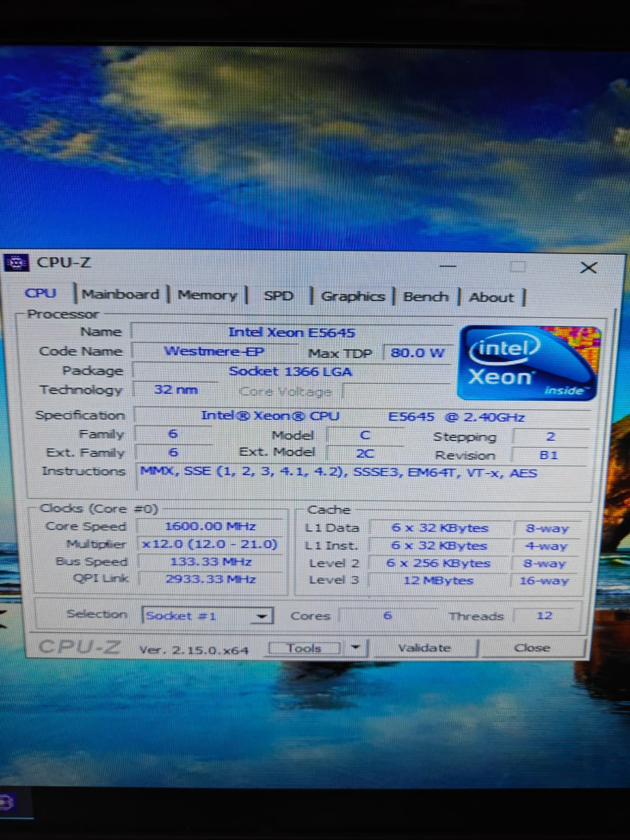The width and height of the screenshot is (630, 840).
Task: Open the Memory tab
Action: [x=207, y=295]
